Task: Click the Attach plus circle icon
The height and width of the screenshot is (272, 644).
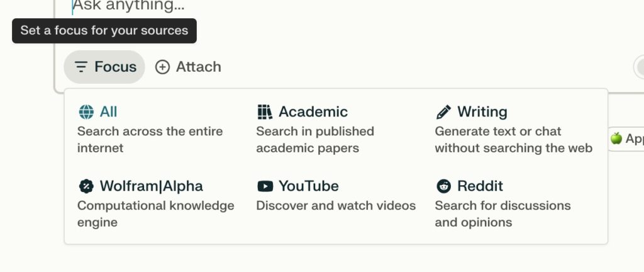Action: (162, 67)
